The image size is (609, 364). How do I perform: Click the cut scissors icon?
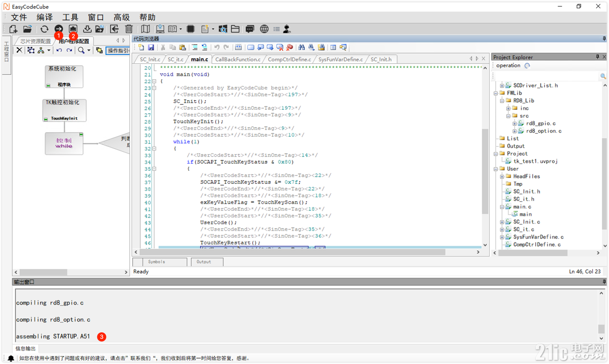[x=163, y=47]
